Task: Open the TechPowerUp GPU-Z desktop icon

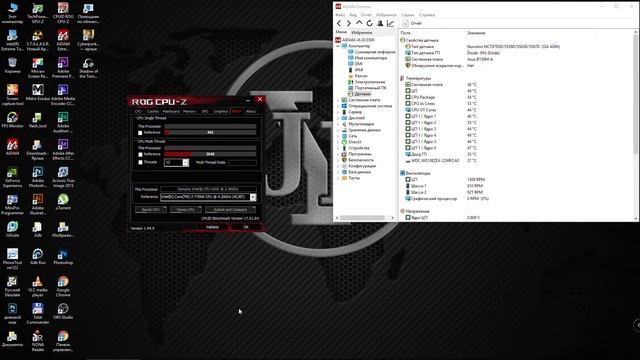Action: tap(38, 13)
